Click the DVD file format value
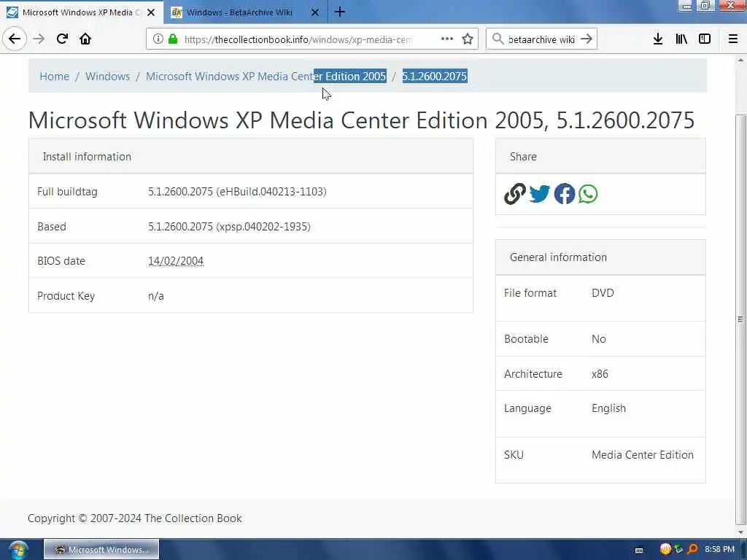This screenshot has width=747, height=560. [603, 293]
